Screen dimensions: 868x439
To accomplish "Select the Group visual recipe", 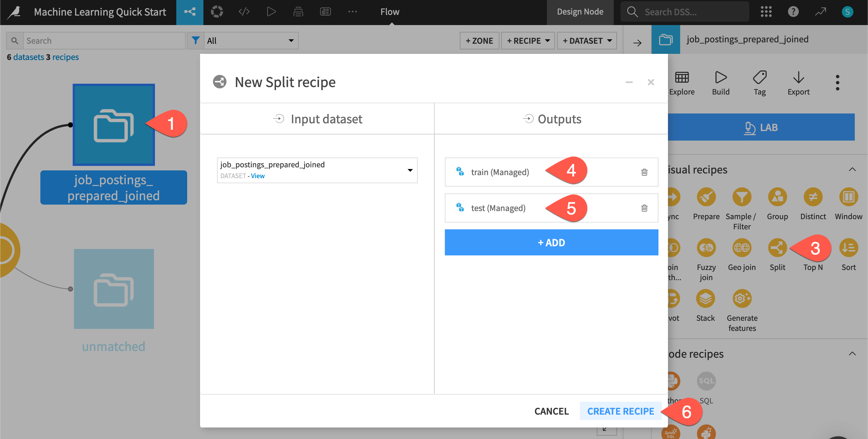I will [x=777, y=197].
